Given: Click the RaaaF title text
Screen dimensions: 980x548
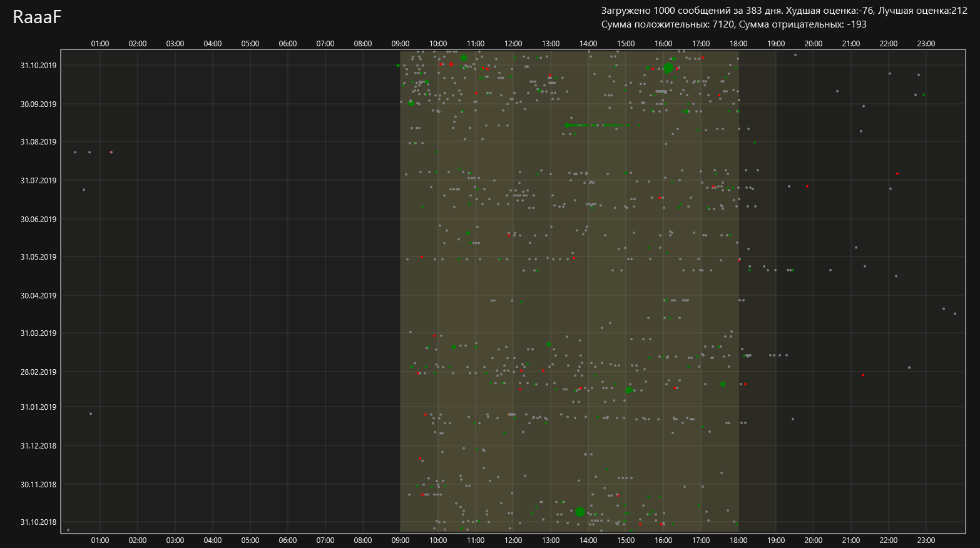Looking at the screenshot, I should pyautogui.click(x=37, y=18).
